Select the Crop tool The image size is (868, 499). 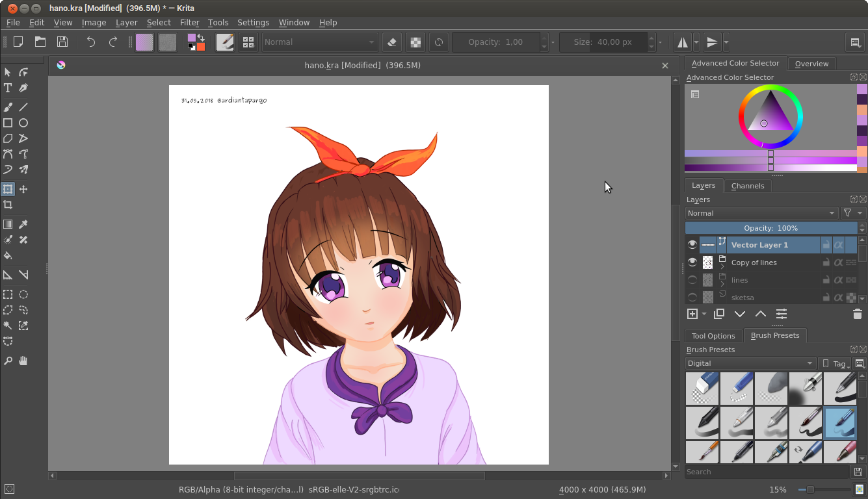(x=8, y=205)
